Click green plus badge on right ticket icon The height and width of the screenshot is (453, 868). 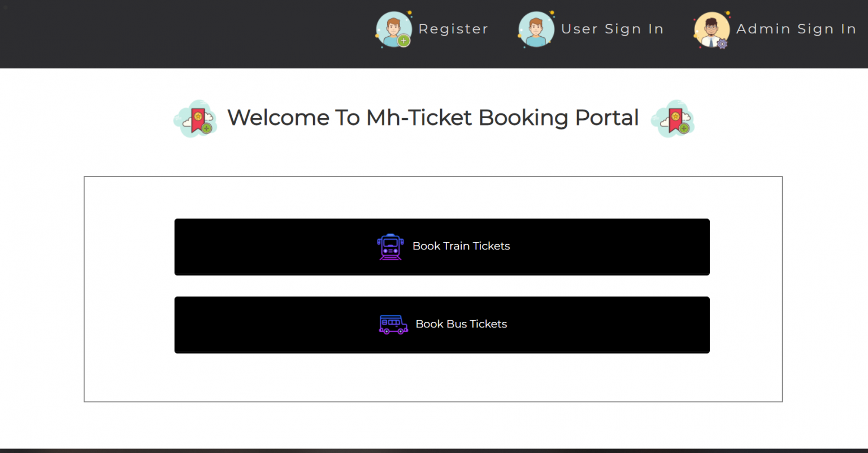tap(684, 129)
